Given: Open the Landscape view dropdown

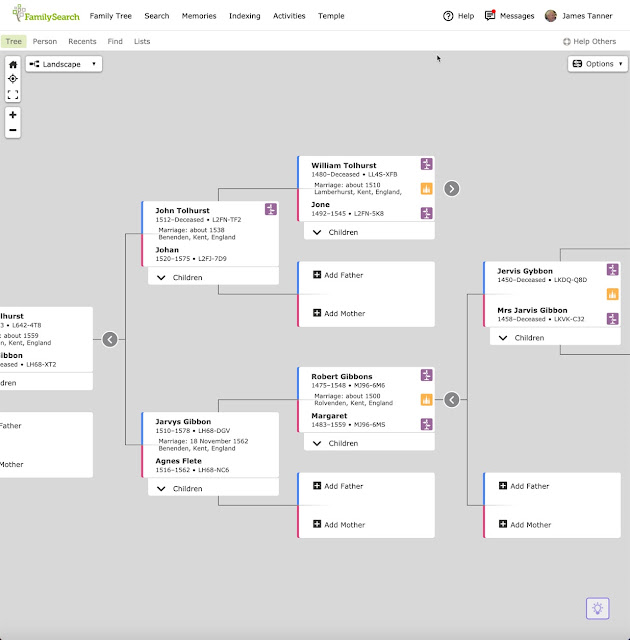Looking at the screenshot, I should pyautogui.click(x=64, y=64).
